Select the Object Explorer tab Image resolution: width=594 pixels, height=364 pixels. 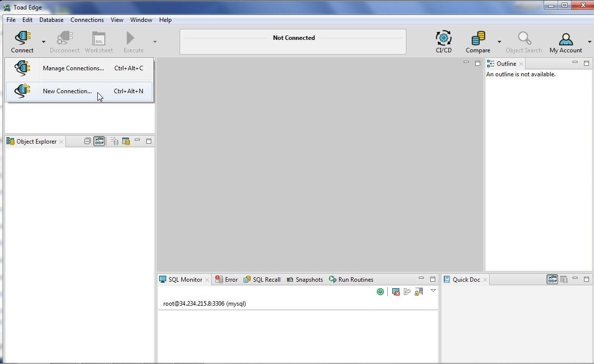tap(36, 142)
